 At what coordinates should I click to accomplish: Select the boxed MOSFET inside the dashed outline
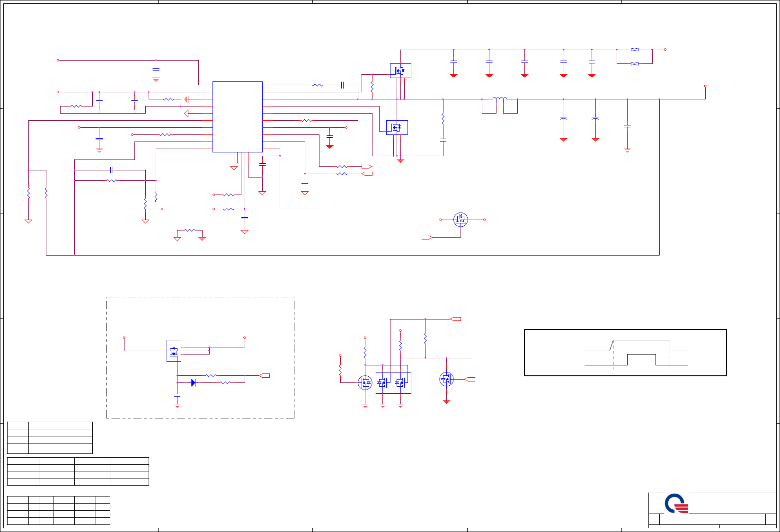[x=174, y=351]
